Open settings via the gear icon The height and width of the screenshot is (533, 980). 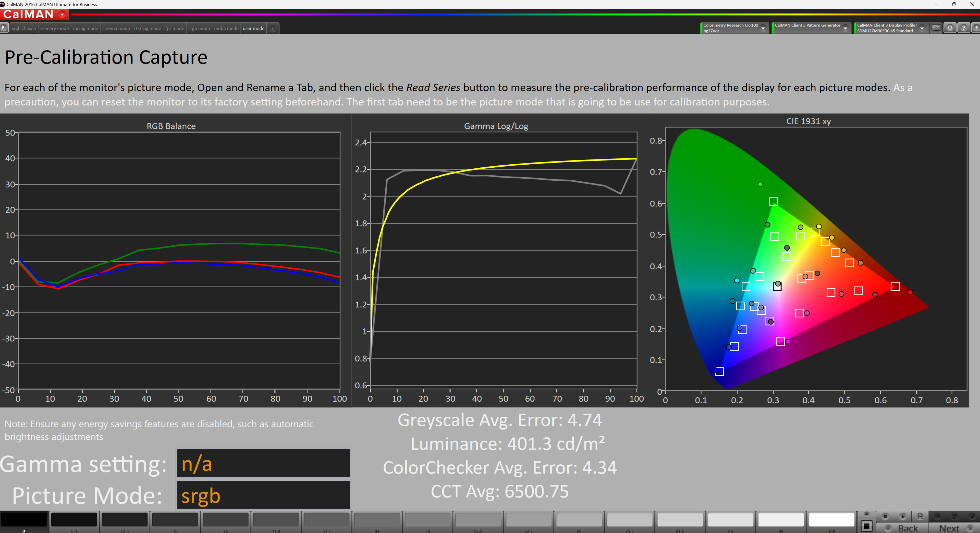pyautogui.click(x=950, y=28)
